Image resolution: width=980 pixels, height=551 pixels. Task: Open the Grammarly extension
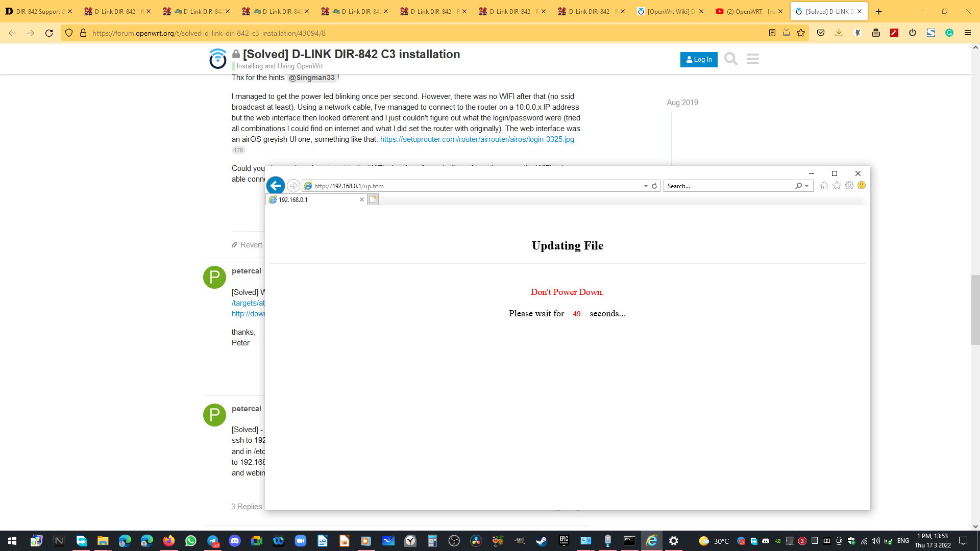tap(949, 33)
